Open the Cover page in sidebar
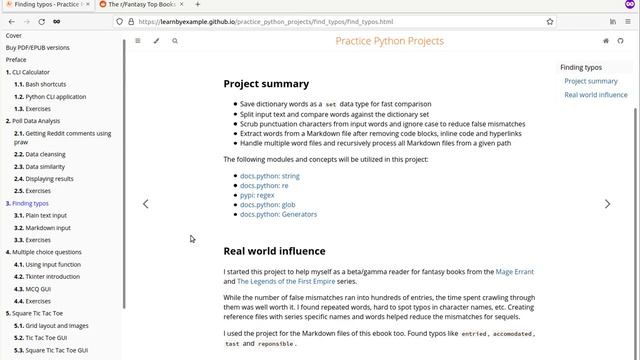The height and width of the screenshot is (360, 640). click(x=13, y=36)
